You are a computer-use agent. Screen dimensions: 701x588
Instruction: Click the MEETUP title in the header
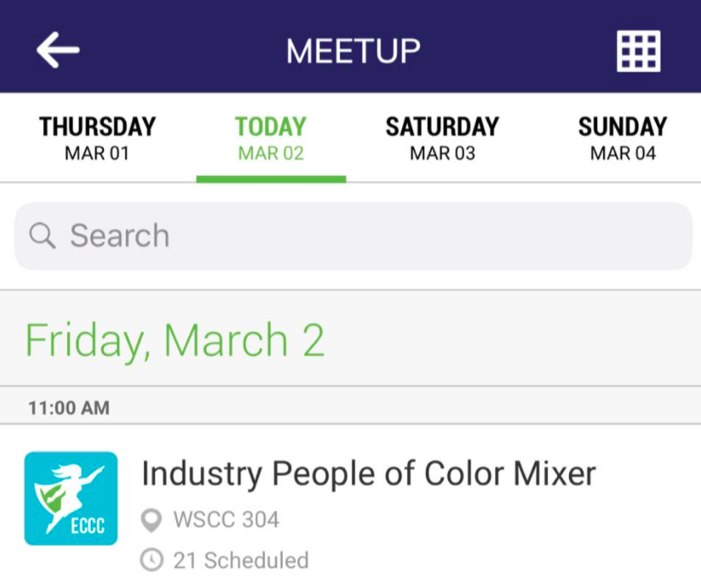click(353, 52)
